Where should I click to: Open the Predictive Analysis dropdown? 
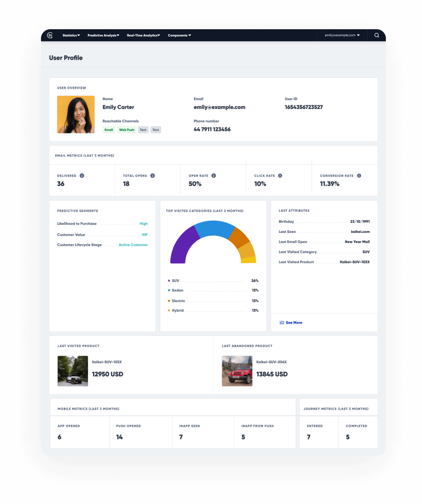pos(103,35)
